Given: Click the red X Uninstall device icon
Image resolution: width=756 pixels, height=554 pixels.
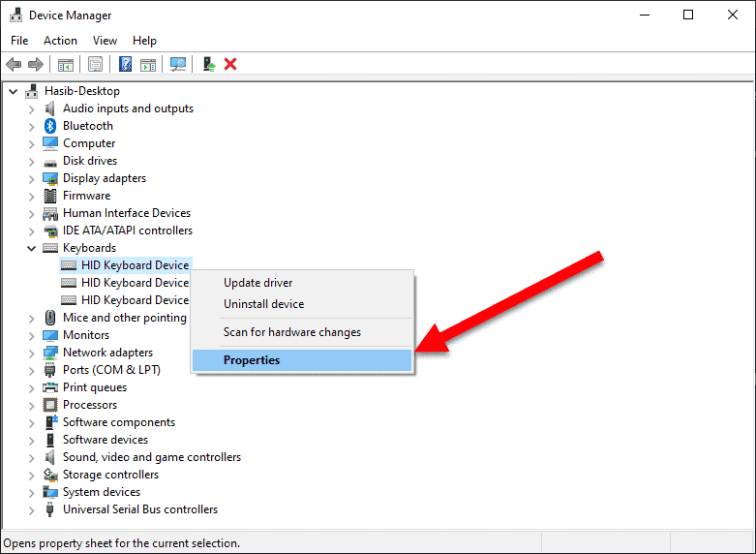Looking at the screenshot, I should coord(230,64).
